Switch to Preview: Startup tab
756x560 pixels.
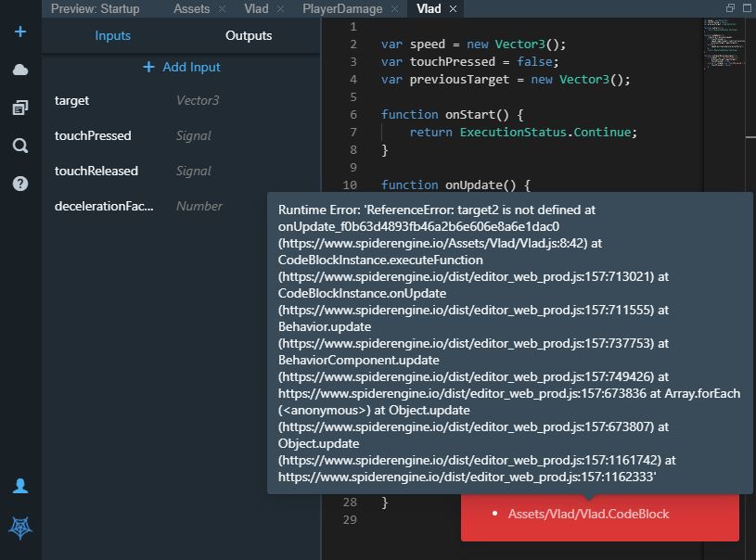pyautogui.click(x=95, y=9)
